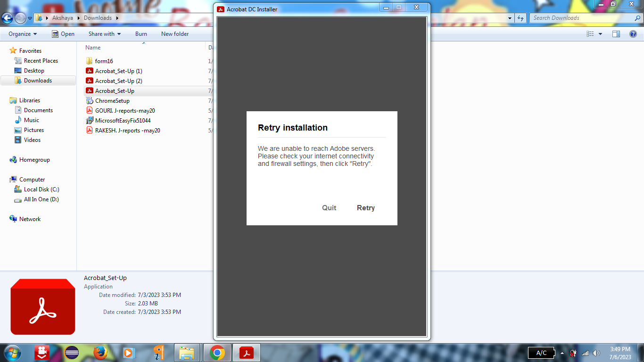The height and width of the screenshot is (362, 644).
Task: Select Homegroup in the navigation pane
Action: pyautogui.click(x=34, y=160)
